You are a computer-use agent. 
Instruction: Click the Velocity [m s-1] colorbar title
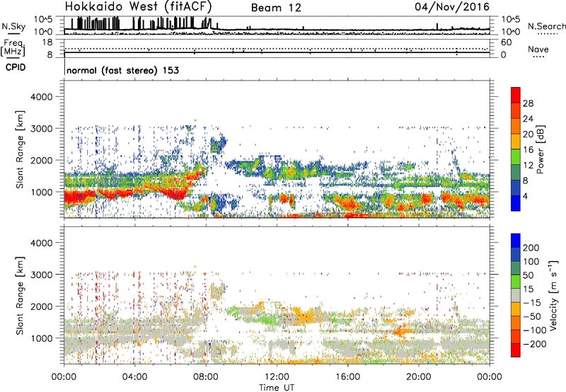click(x=553, y=295)
